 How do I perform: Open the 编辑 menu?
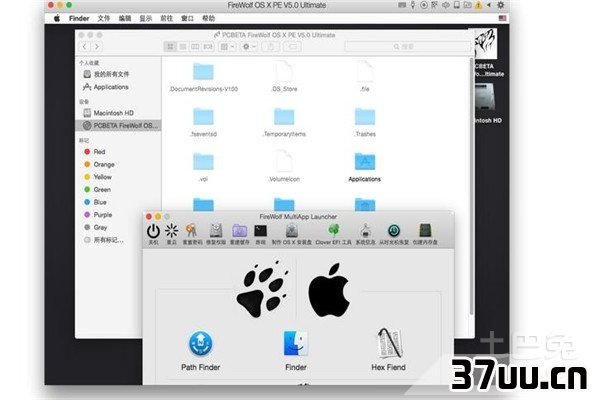(125, 18)
